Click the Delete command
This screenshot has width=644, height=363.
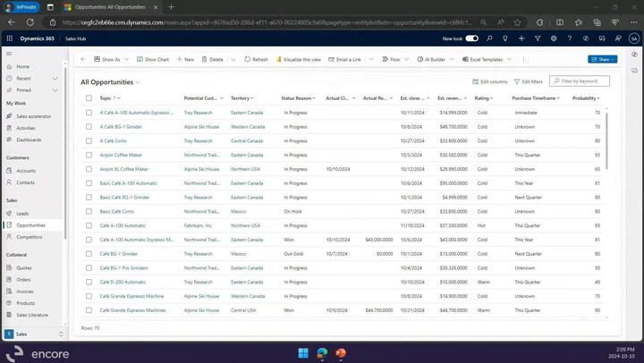click(x=212, y=59)
